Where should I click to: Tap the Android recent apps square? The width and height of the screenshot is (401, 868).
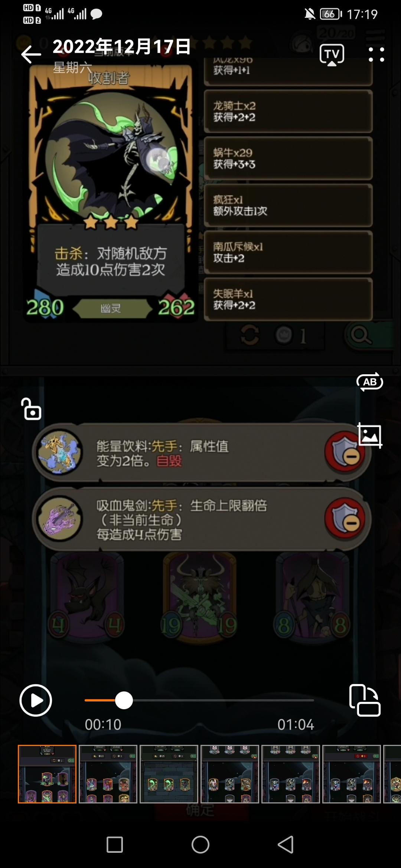115,845
